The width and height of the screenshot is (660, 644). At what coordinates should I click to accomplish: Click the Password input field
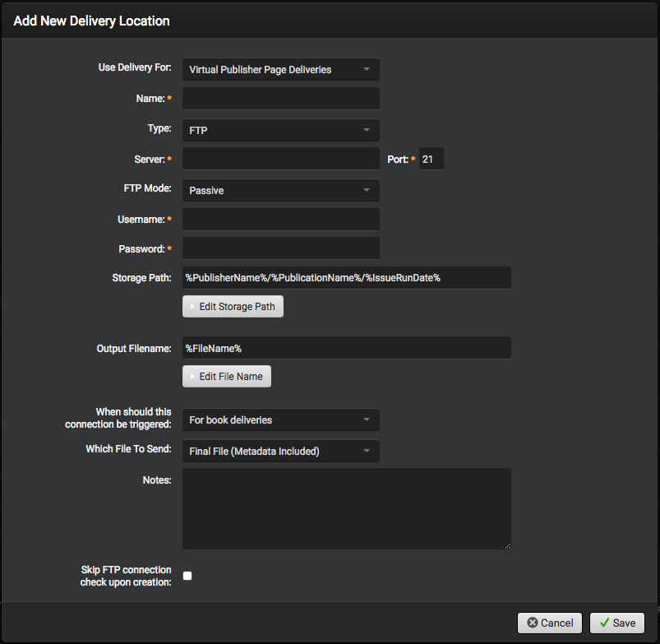[x=280, y=248]
